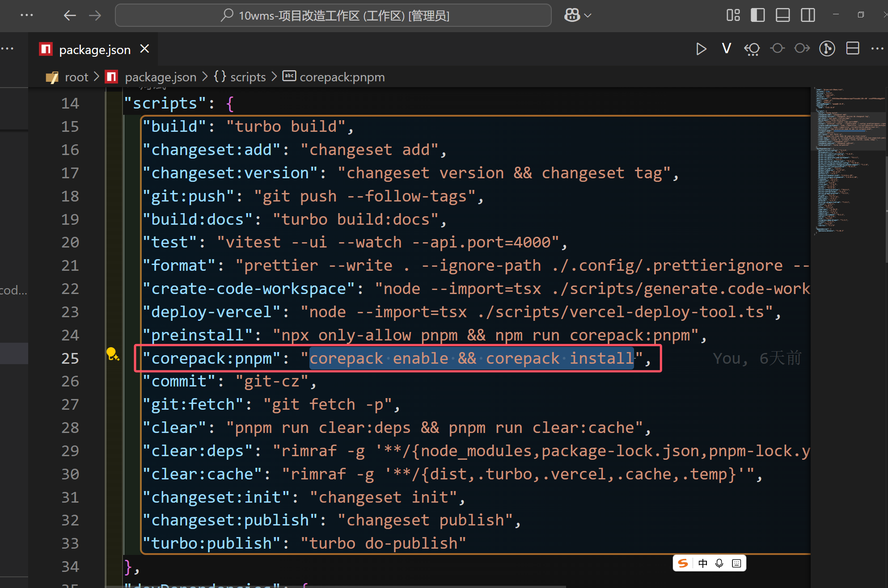Click the "git-cz" value
The width and height of the screenshot is (888, 588).
(272, 381)
